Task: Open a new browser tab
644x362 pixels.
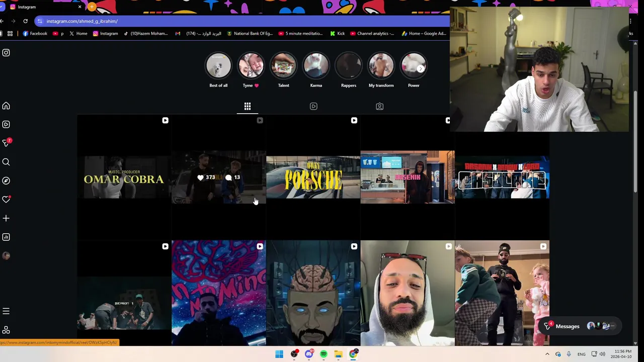Action: (92, 7)
